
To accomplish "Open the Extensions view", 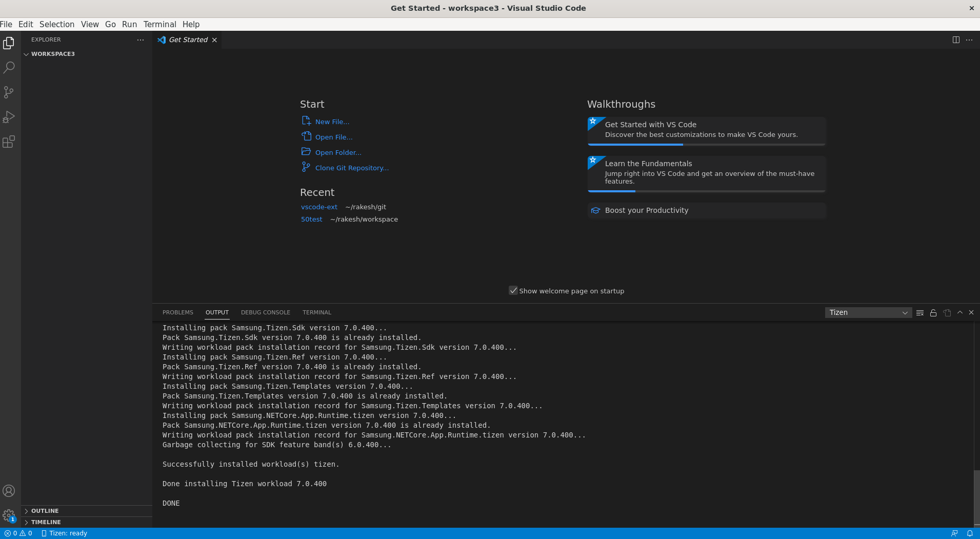I will pos(9,142).
